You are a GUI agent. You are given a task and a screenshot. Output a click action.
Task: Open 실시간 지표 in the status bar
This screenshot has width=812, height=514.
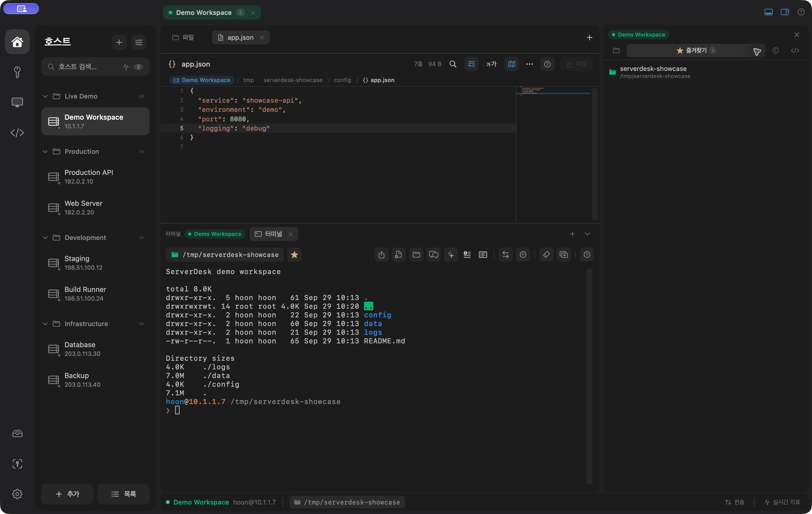pos(782,502)
